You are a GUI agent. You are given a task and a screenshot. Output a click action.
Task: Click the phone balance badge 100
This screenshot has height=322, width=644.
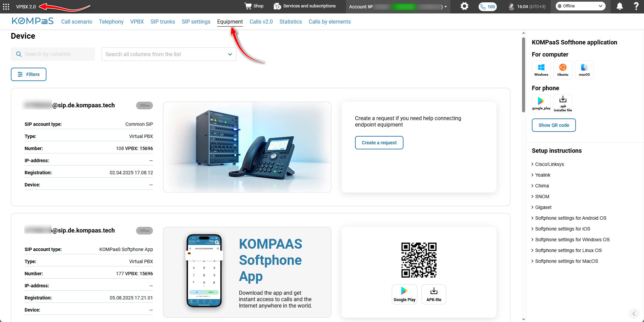coord(488,7)
